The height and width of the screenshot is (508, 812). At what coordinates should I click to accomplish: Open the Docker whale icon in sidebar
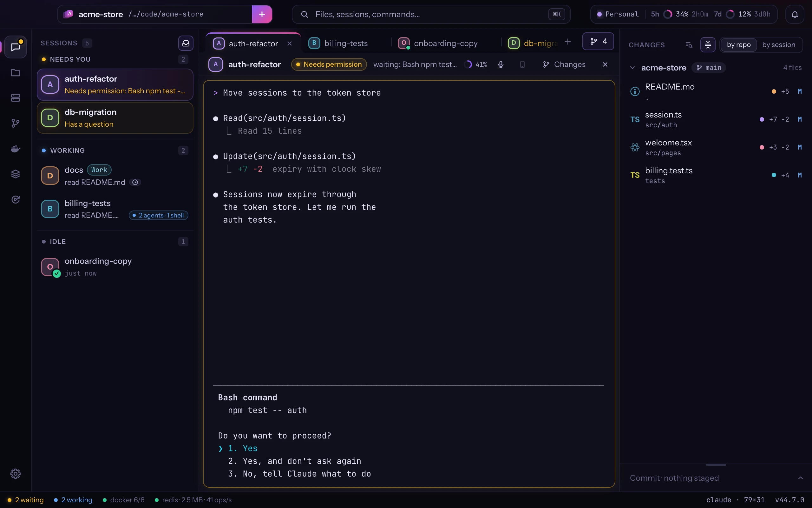coord(16,149)
